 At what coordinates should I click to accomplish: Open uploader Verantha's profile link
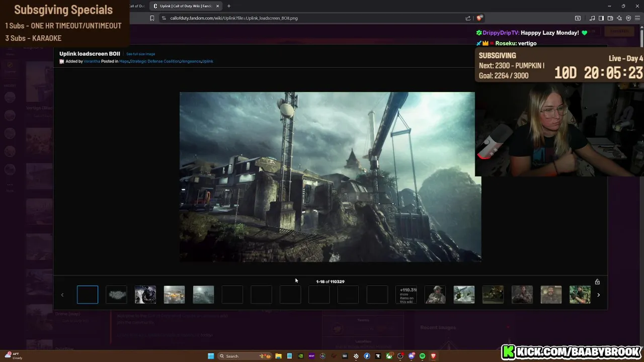click(x=92, y=61)
